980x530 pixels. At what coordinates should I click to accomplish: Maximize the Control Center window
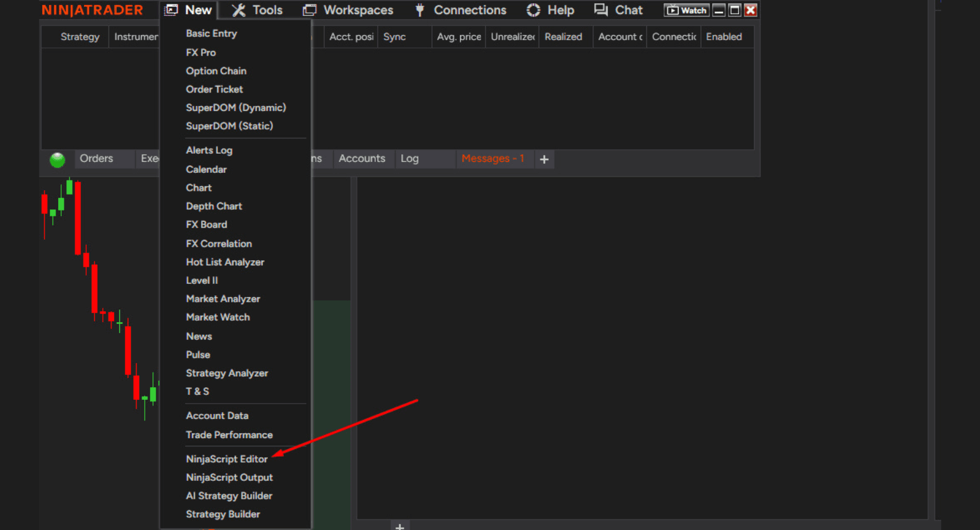point(735,10)
